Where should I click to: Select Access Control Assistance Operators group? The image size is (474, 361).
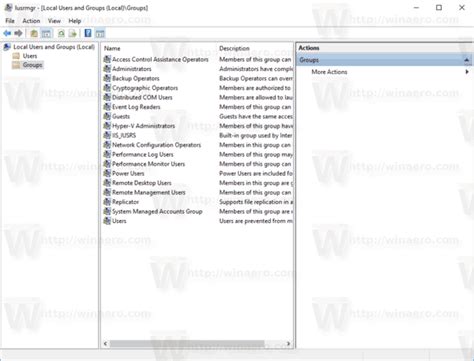pyautogui.click(x=160, y=59)
